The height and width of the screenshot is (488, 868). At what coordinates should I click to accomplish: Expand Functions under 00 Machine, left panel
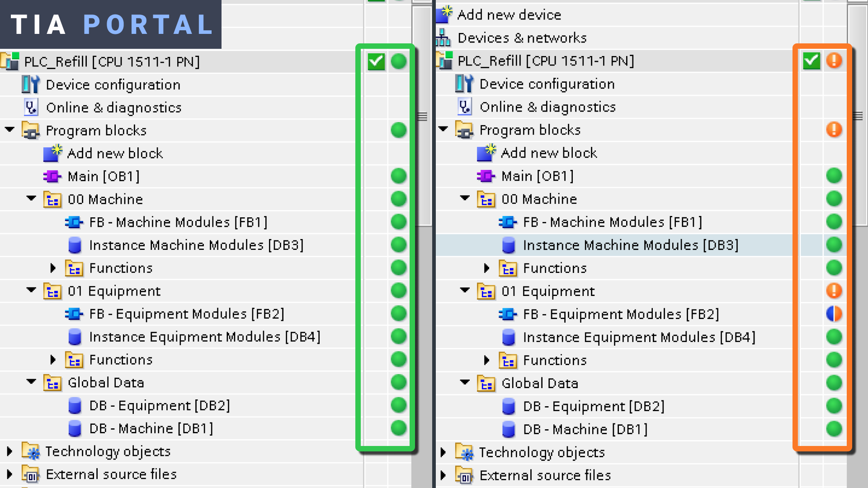point(53,268)
